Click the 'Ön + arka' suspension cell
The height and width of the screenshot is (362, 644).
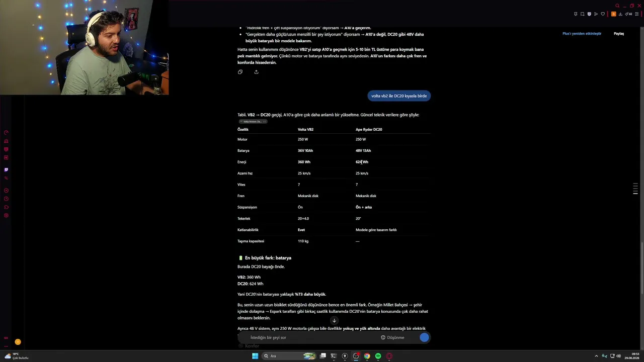(x=364, y=207)
